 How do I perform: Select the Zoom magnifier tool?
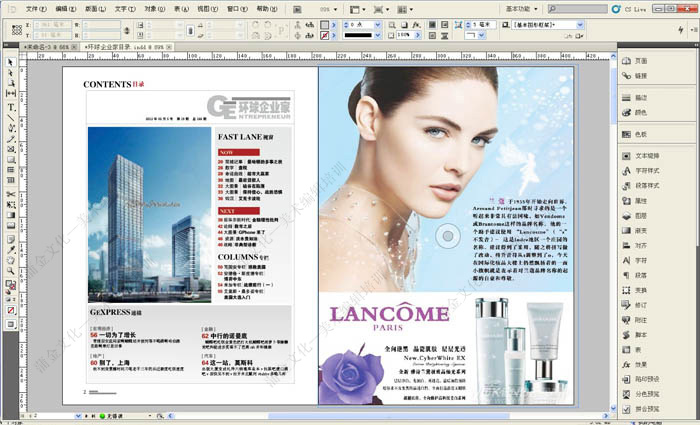click(x=11, y=271)
